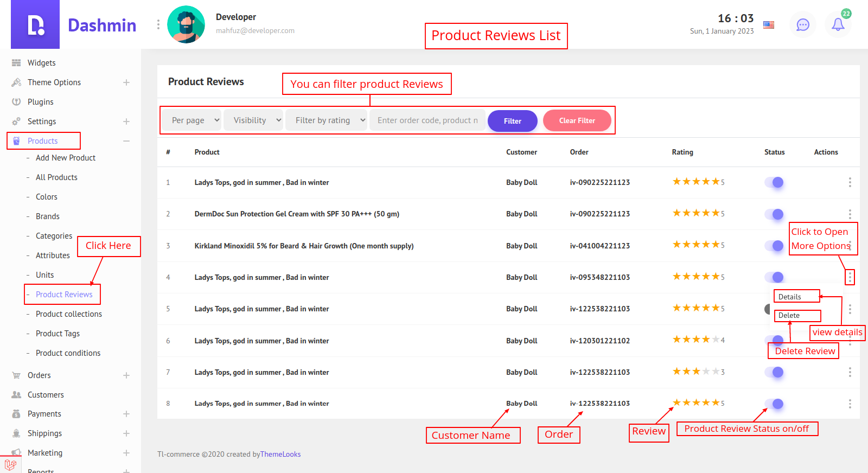The height and width of the screenshot is (473, 868).
Task: Click the Dashmin logo icon
Action: coord(35,25)
